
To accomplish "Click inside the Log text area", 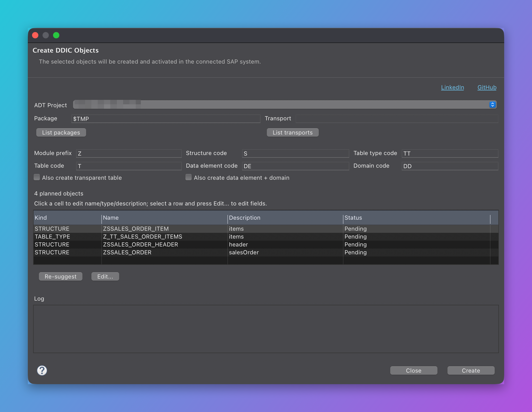I will click(266, 329).
